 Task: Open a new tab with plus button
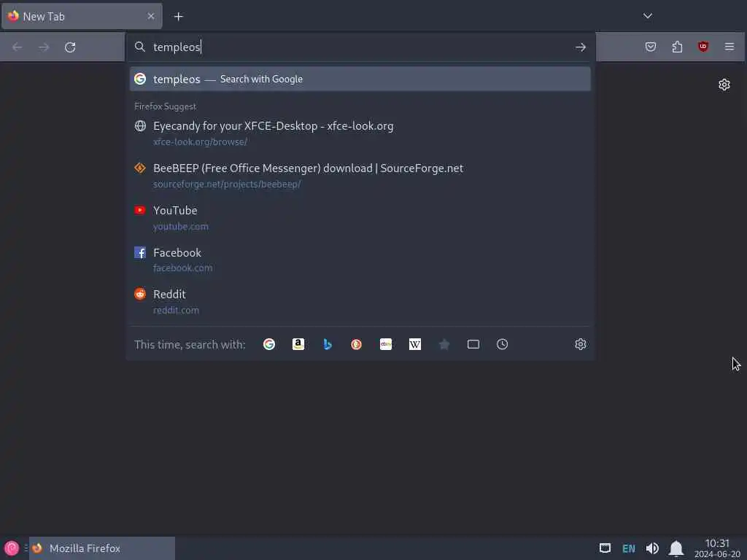point(179,17)
